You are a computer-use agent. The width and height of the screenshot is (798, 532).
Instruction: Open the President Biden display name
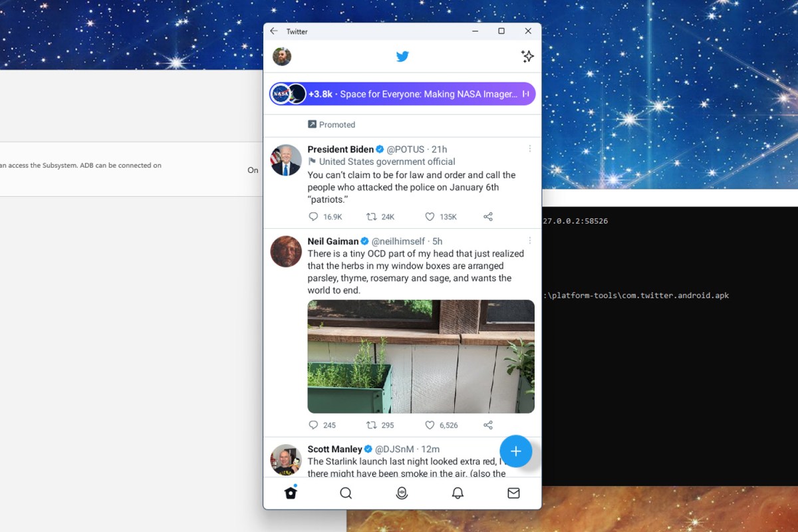[340, 149]
